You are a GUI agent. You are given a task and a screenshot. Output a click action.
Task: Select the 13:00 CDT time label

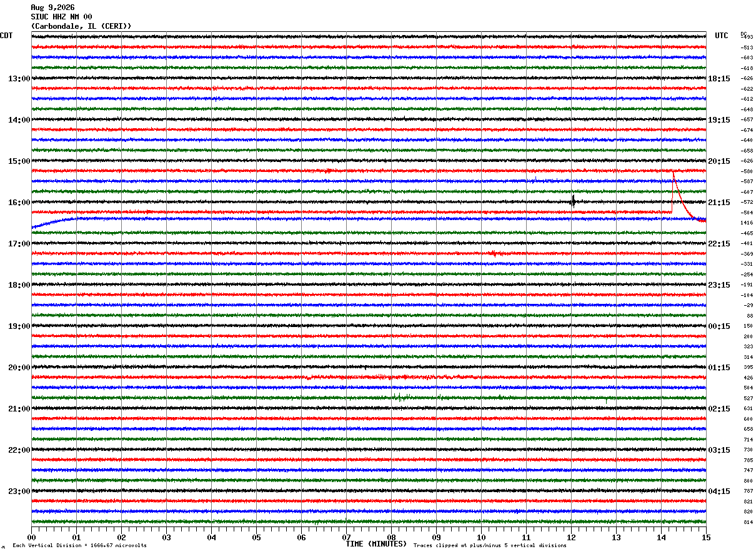click(19, 79)
